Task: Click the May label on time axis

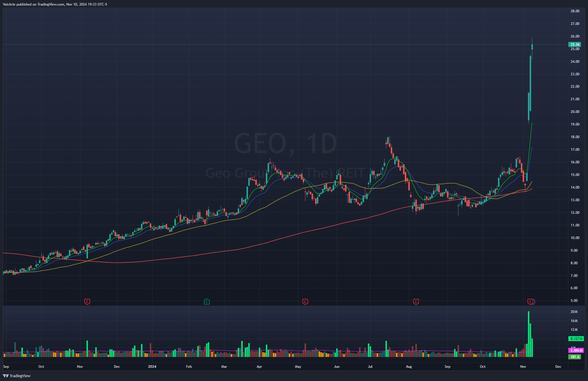Action: click(298, 367)
